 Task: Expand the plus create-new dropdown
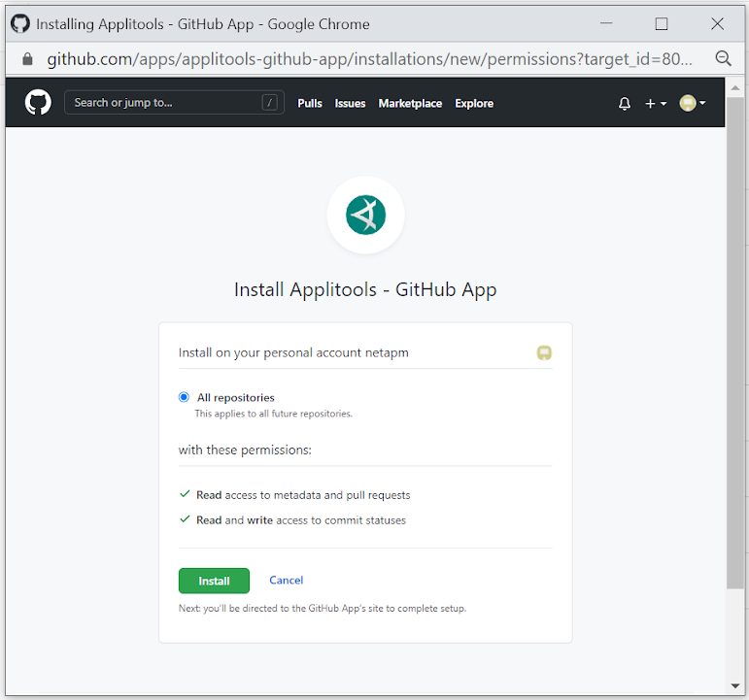coord(656,104)
